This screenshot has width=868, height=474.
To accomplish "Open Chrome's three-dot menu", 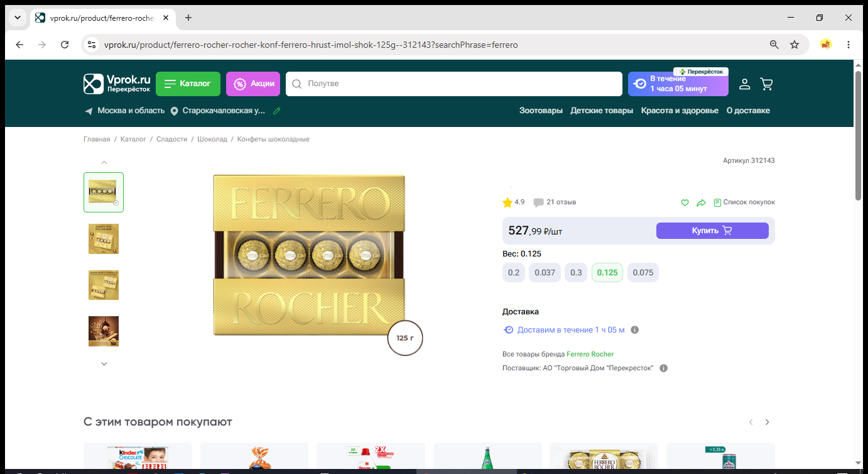I will point(849,45).
